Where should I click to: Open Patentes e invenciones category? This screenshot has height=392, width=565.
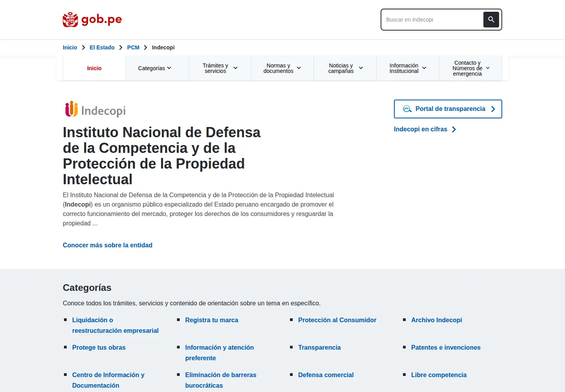tap(446, 348)
